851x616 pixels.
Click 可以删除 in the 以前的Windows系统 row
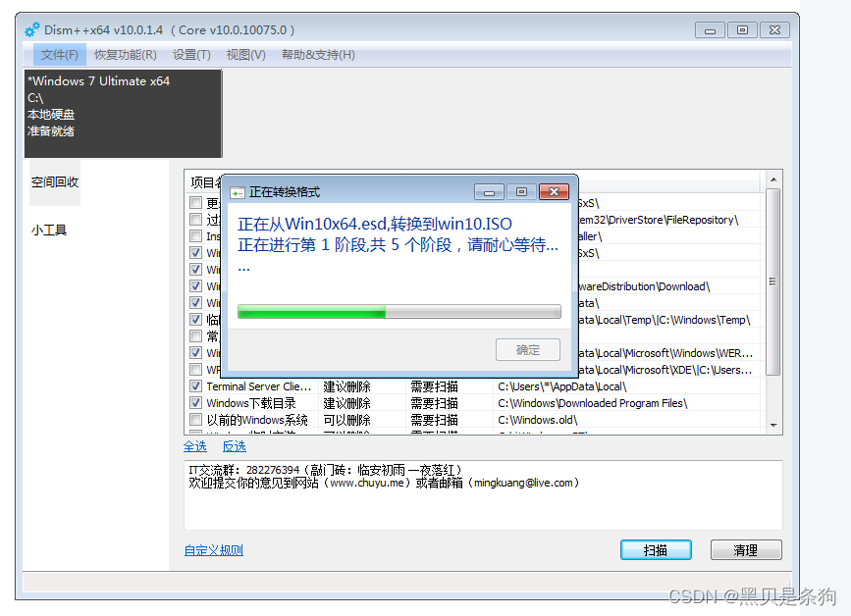coord(347,420)
